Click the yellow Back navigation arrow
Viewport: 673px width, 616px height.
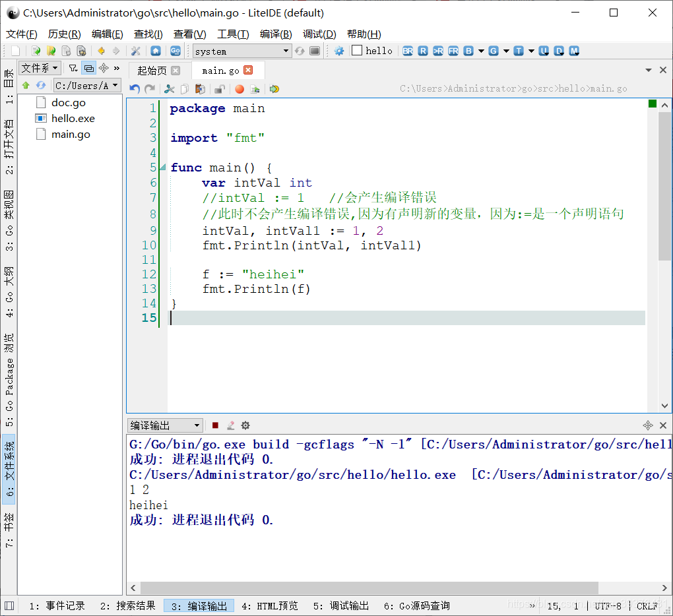[102, 51]
